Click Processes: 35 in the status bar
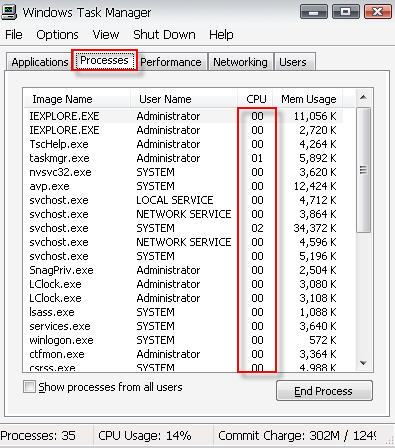The height and width of the screenshot is (448, 395). 38,436
